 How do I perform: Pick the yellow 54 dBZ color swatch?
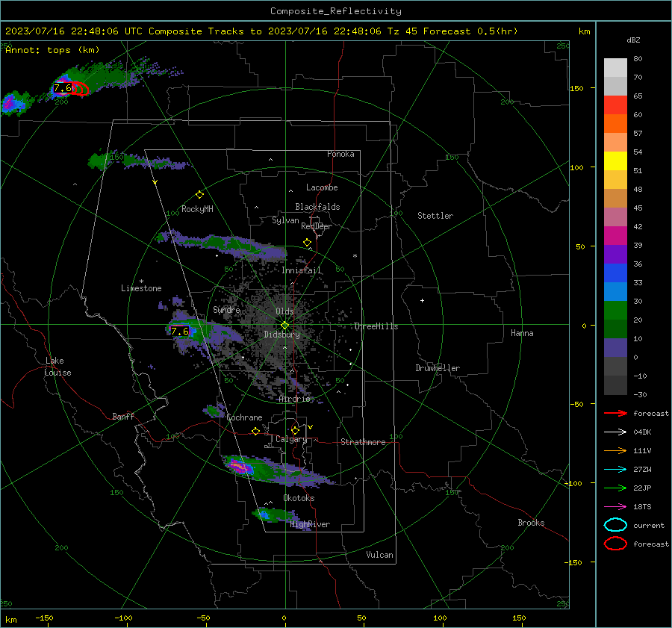pyautogui.click(x=615, y=161)
